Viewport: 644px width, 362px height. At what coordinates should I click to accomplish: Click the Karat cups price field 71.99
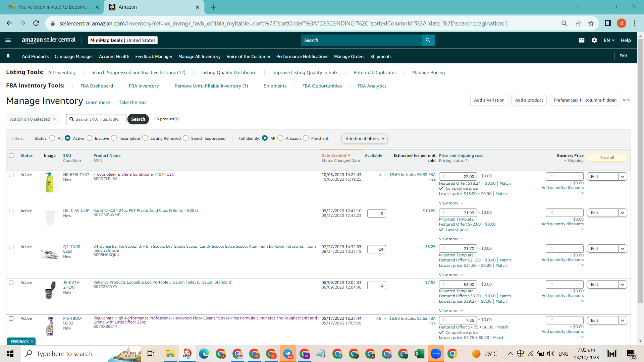point(458,213)
